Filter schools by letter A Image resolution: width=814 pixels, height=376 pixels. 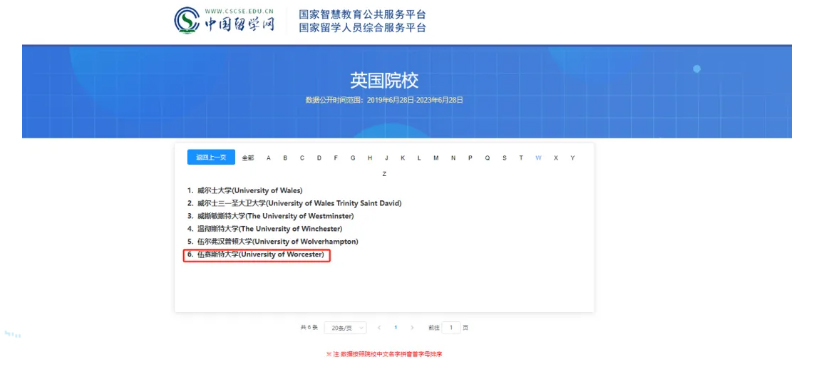(x=268, y=158)
